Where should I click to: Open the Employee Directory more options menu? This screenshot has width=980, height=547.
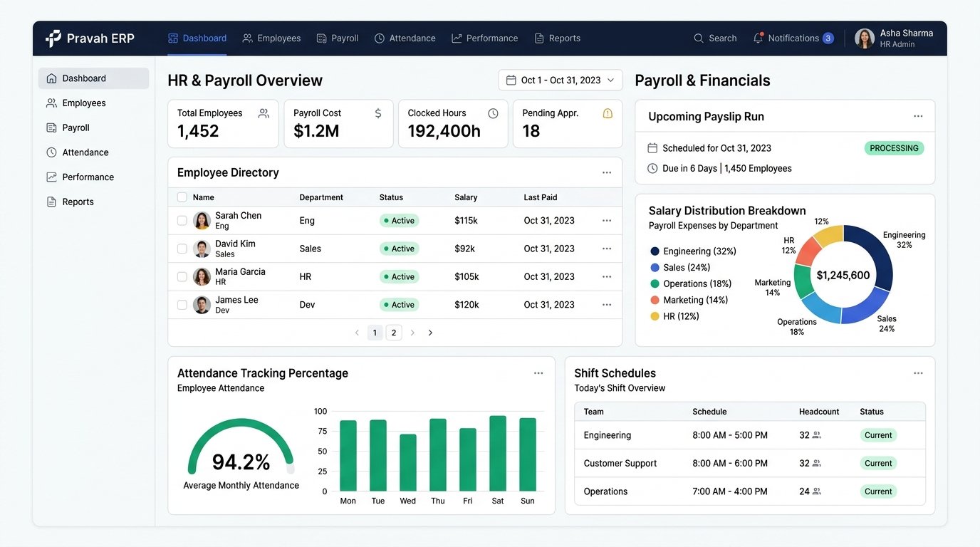click(607, 172)
